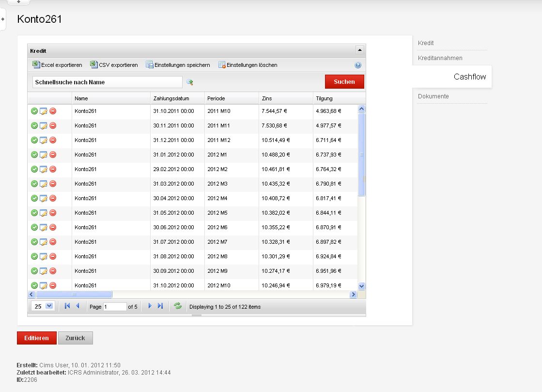This screenshot has width=542, height=392.
Task: Go to first page arrow icon
Action: click(x=67, y=306)
